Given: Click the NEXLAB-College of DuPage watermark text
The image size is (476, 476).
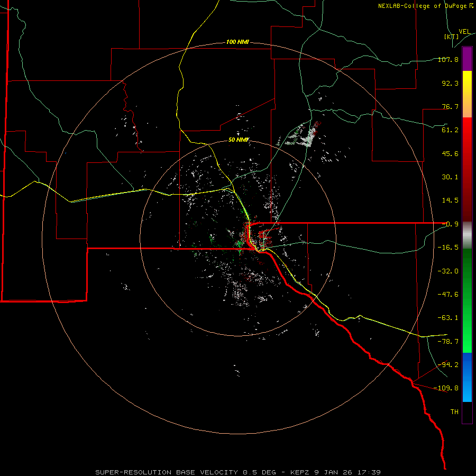Looking at the screenshot, I should coord(425,6).
